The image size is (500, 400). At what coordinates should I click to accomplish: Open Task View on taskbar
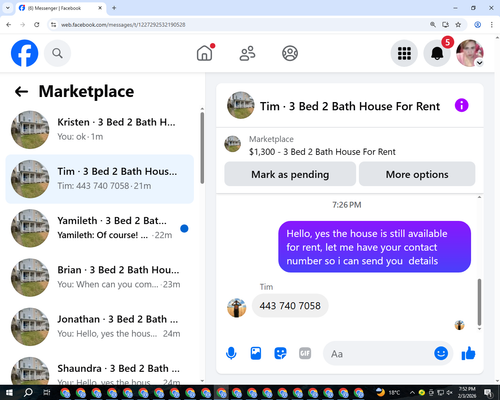47,393
